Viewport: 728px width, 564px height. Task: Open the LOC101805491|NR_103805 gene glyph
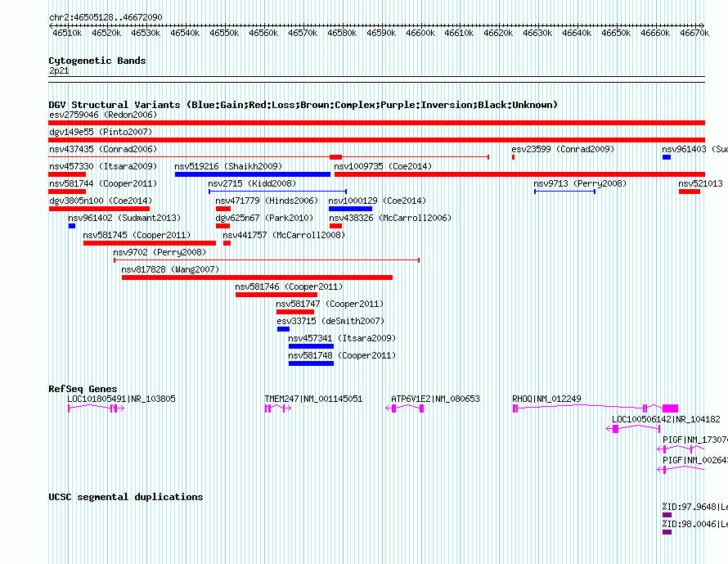click(96, 408)
